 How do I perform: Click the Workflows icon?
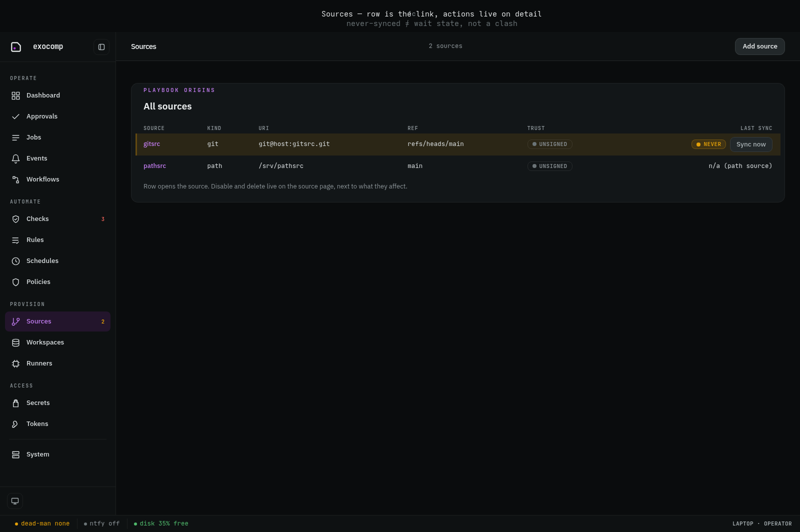pyautogui.click(x=16, y=179)
